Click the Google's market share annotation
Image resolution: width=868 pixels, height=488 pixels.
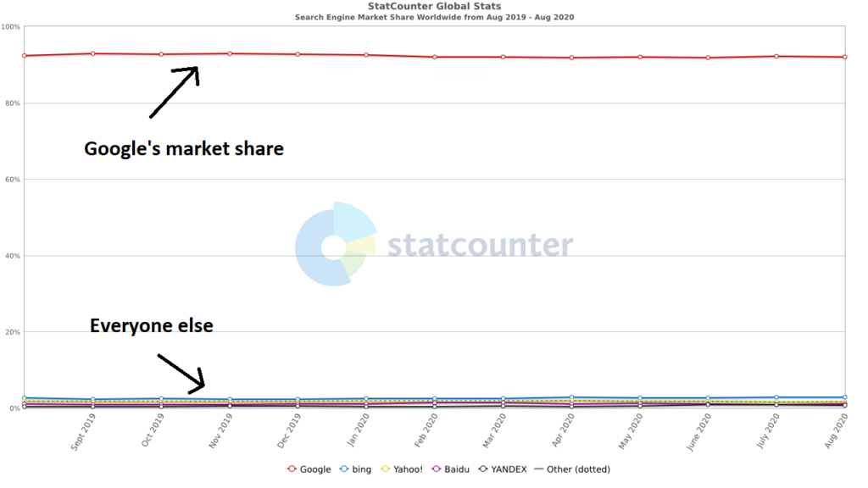184,149
